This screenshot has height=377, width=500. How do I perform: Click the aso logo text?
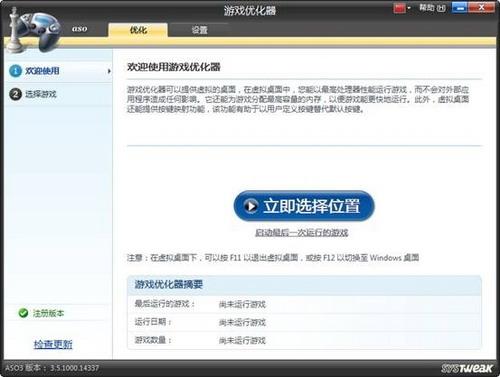79,29
